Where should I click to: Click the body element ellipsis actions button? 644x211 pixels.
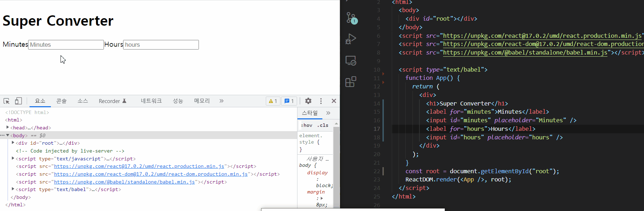2,135
